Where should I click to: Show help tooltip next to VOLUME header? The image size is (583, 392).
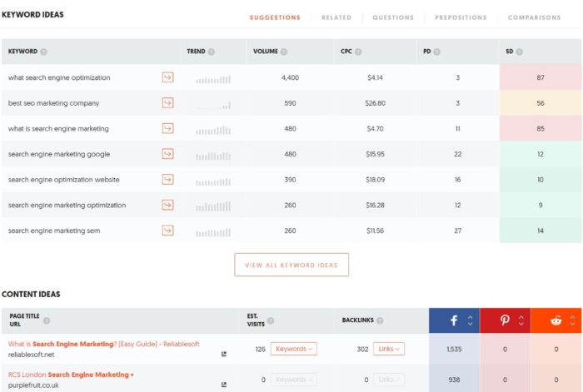tap(284, 52)
